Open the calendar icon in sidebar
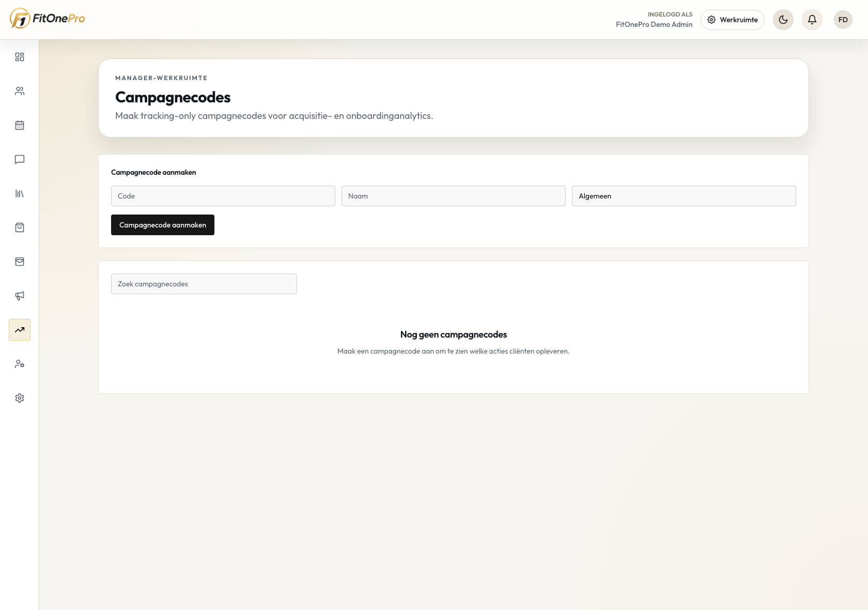 pos(20,125)
